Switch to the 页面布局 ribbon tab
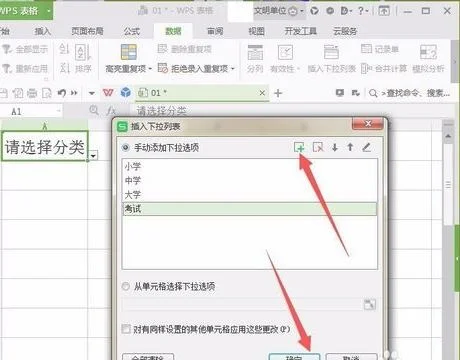This screenshot has width=460, height=360. click(x=87, y=31)
